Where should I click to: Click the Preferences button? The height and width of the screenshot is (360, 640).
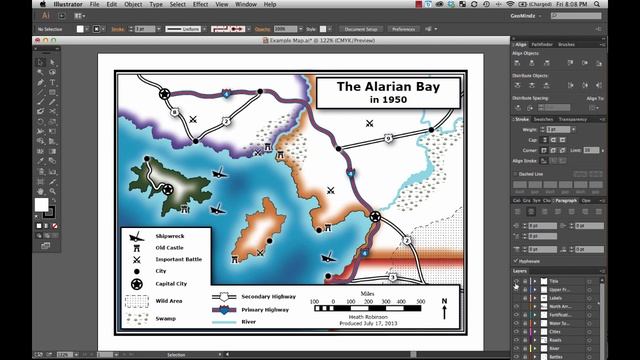pyautogui.click(x=403, y=29)
